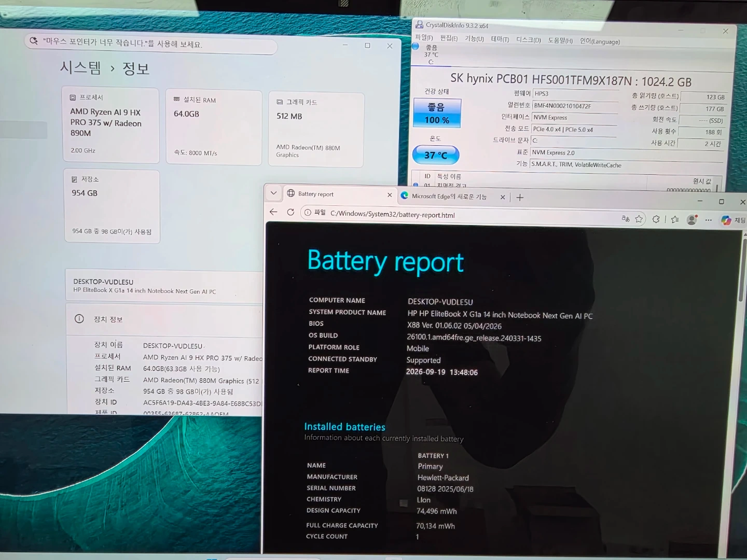Image resolution: width=747 pixels, height=560 pixels.
Task: Open the 프로세서 AMD Ryzen card
Action: click(x=111, y=125)
